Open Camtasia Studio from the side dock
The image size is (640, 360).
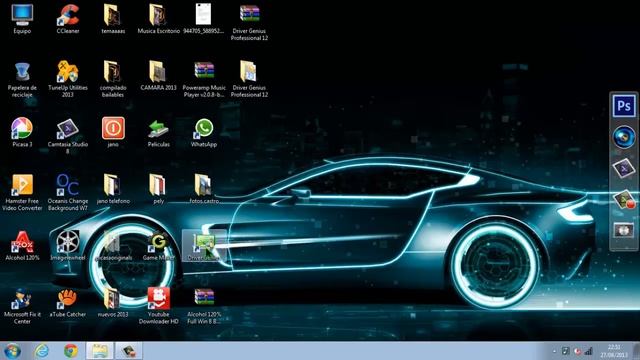(x=624, y=168)
